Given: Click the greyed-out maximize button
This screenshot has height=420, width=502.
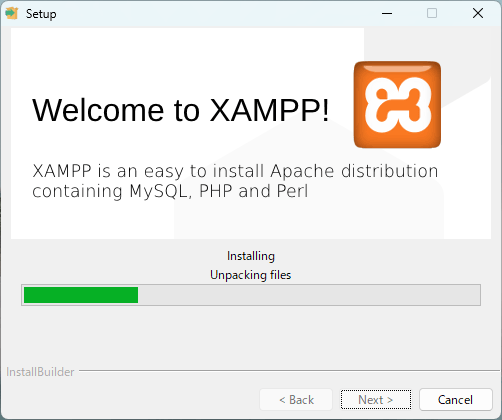Looking at the screenshot, I should coord(432,14).
